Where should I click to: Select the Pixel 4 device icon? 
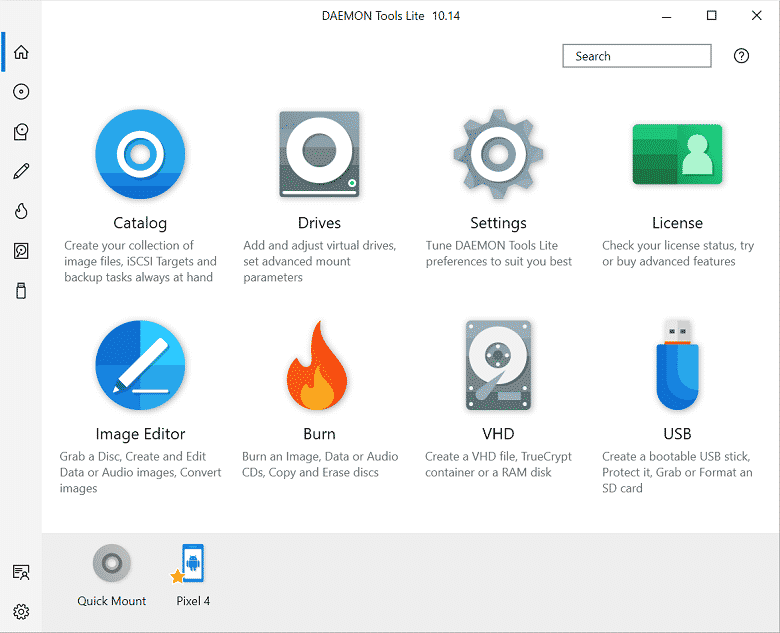click(x=193, y=564)
